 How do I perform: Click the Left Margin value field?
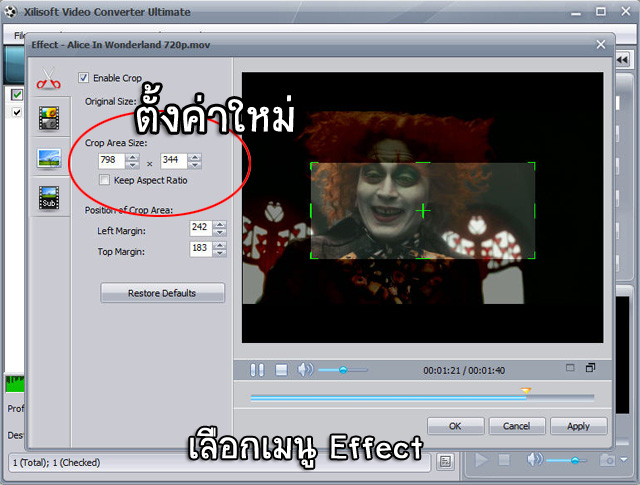pos(201,228)
